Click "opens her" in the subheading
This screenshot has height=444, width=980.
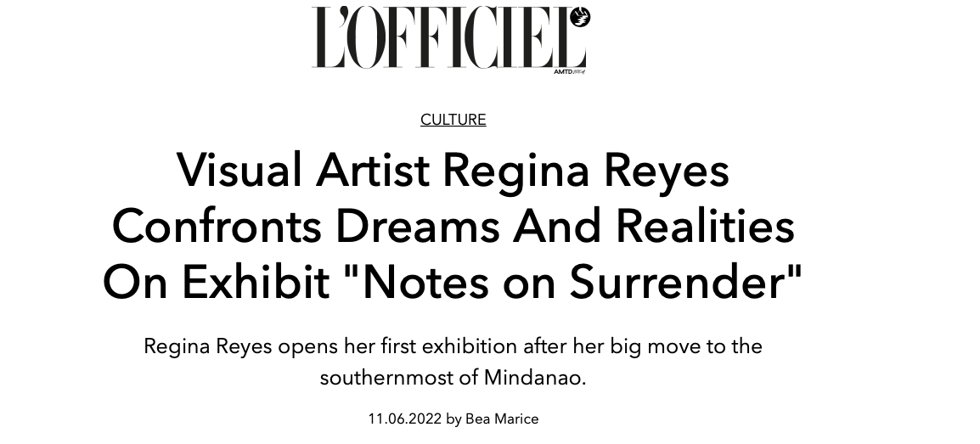point(318,346)
